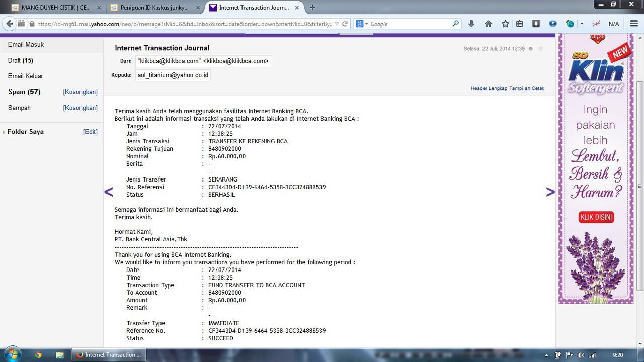Click the download helper box icon in toolbar
Image resolution: width=644 pixels, height=362 pixels.
(x=536, y=24)
